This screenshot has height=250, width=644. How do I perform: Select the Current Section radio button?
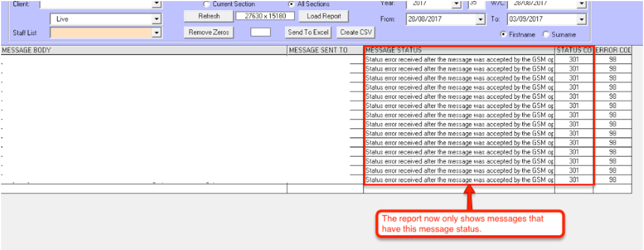coord(206,4)
